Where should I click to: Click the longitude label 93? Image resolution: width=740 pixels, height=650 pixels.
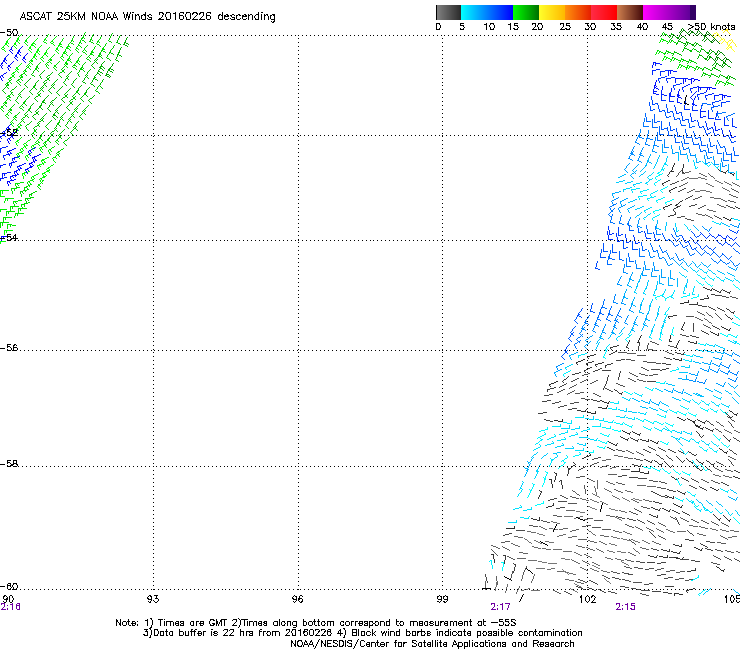pyautogui.click(x=153, y=599)
